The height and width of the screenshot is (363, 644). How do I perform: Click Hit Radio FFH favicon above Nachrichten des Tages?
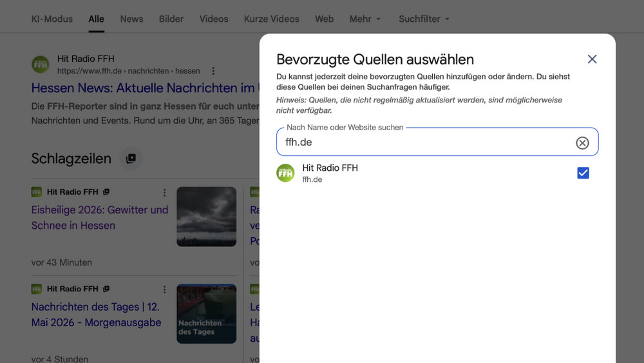(37, 289)
